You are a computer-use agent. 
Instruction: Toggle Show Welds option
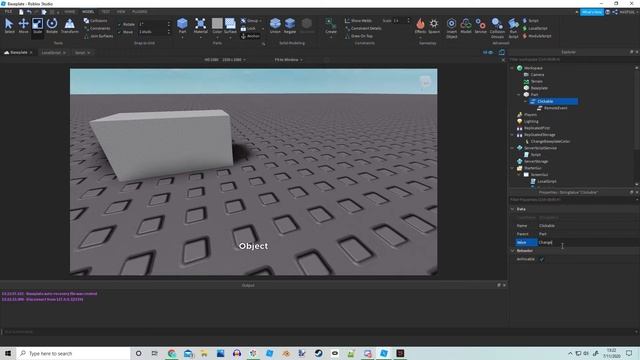pyautogui.click(x=358, y=20)
